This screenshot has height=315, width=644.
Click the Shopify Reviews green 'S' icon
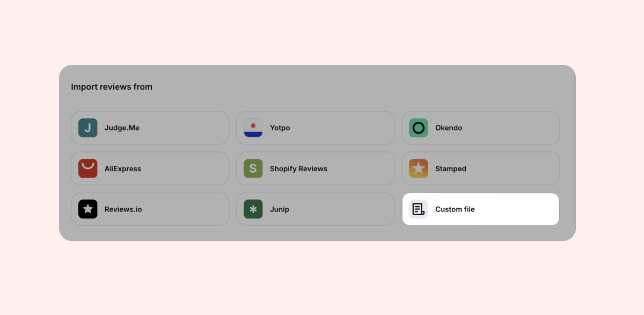253,169
